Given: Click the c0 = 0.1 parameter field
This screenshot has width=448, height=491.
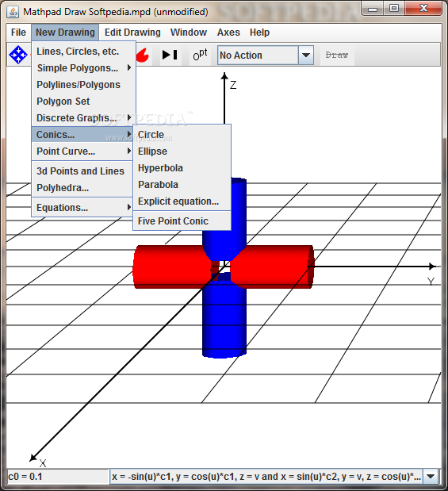Looking at the screenshot, I should (x=58, y=477).
